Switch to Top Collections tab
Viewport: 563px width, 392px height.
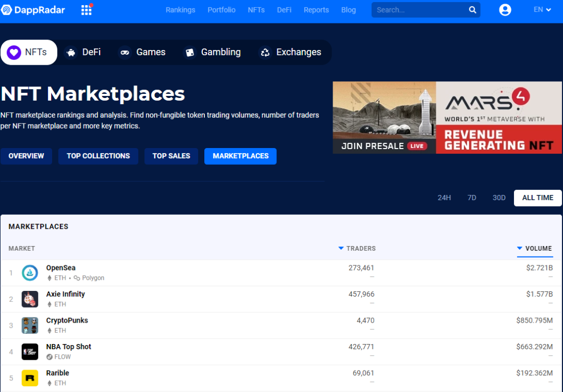pyautogui.click(x=98, y=156)
